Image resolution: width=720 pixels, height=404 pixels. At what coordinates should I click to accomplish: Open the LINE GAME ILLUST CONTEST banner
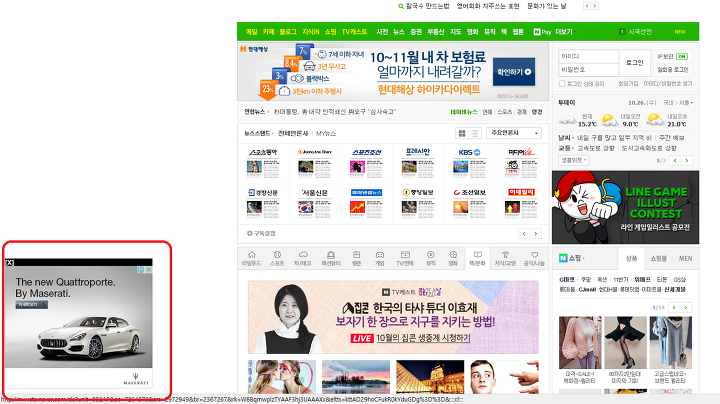(625, 207)
